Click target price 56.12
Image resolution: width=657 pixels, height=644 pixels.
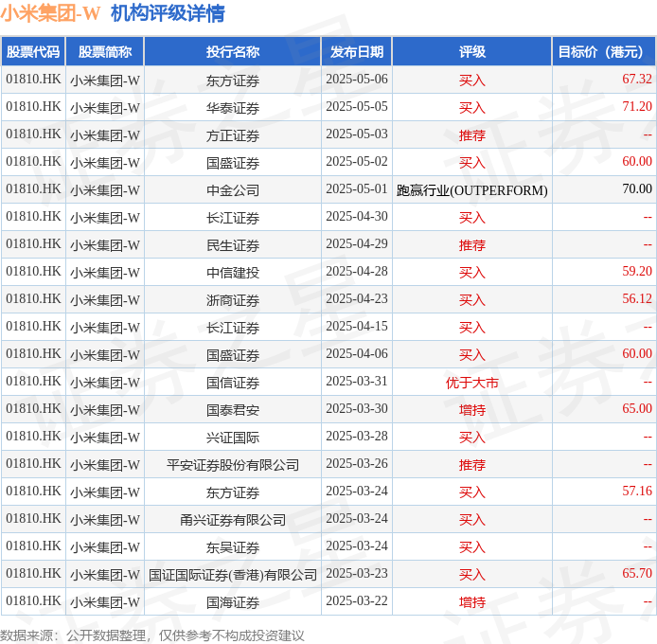coord(637,298)
